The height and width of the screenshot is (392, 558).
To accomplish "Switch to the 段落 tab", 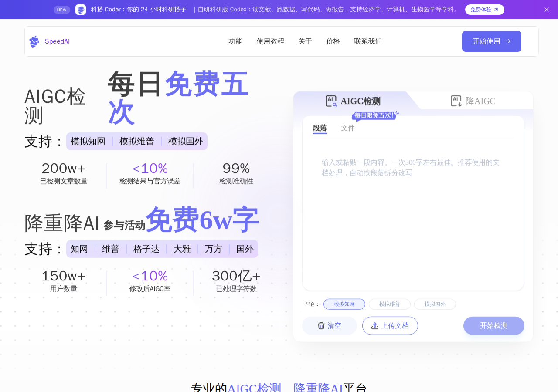I will 320,128.
